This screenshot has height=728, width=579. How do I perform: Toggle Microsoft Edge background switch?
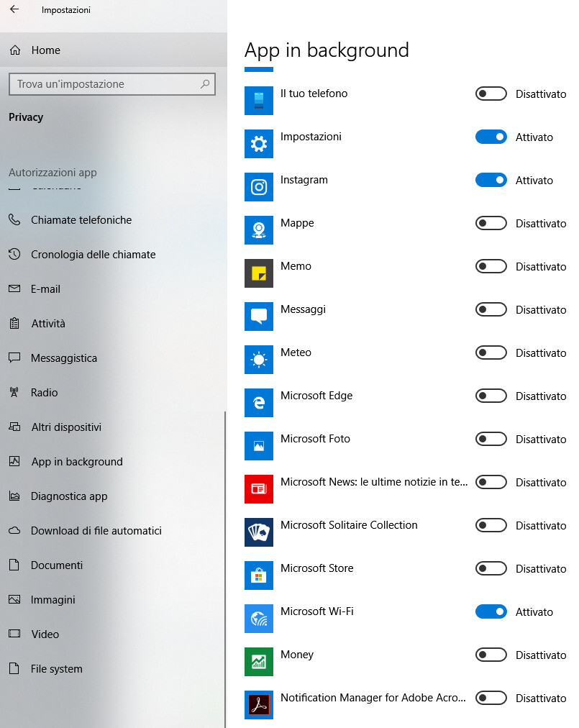pos(491,396)
